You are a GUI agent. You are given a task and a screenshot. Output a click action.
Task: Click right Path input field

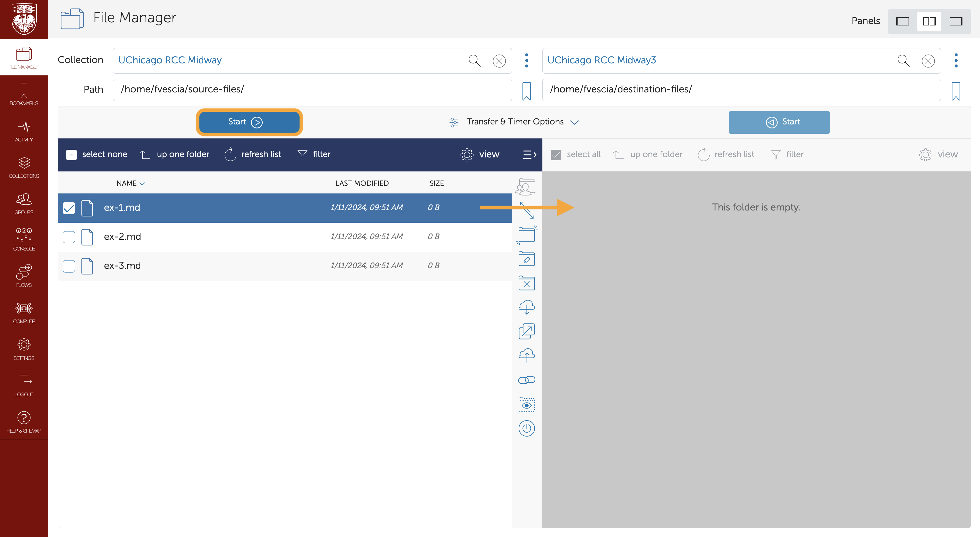(x=741, y=90)
